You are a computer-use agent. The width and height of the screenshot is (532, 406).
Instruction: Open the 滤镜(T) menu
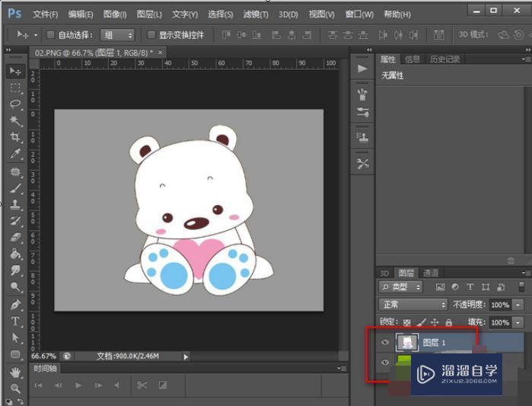click(255, 14)
